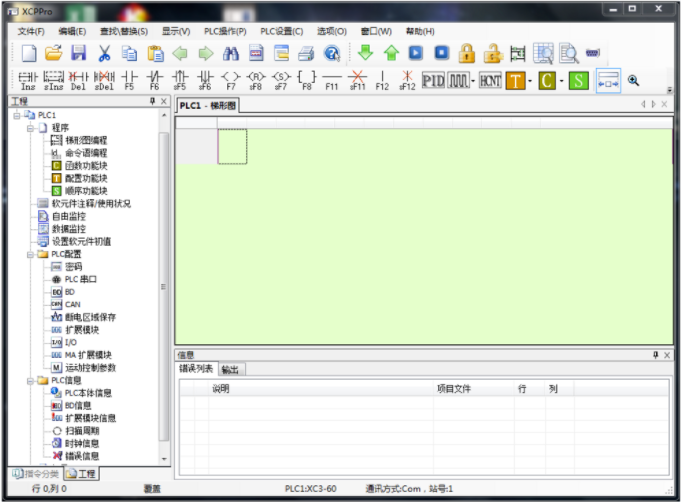This screenshot has height=502, width=681.
Task: Click the Cut scissors icon
Action: tap(104, 53)
